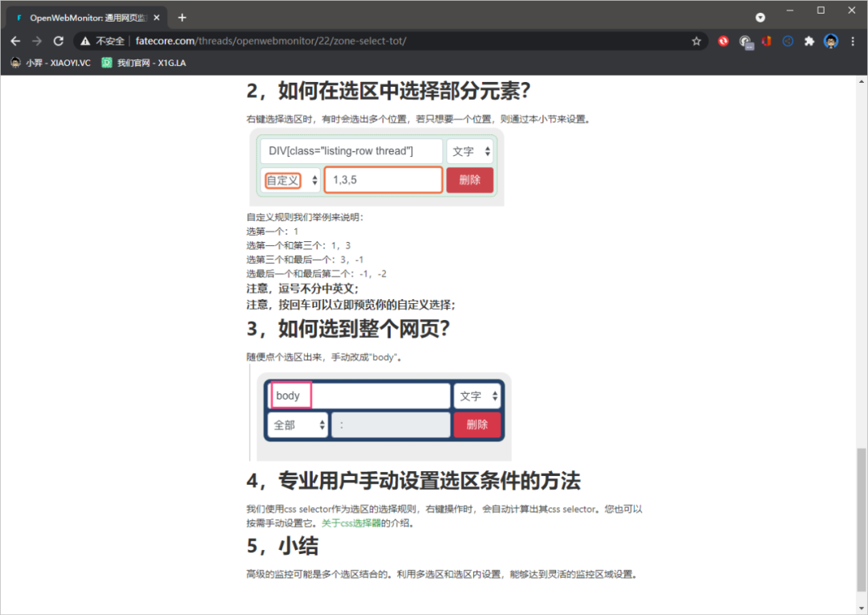Click the gray globe extension icon
The height and width of the screenshot is (615, 868).
[x=745, y=42]
